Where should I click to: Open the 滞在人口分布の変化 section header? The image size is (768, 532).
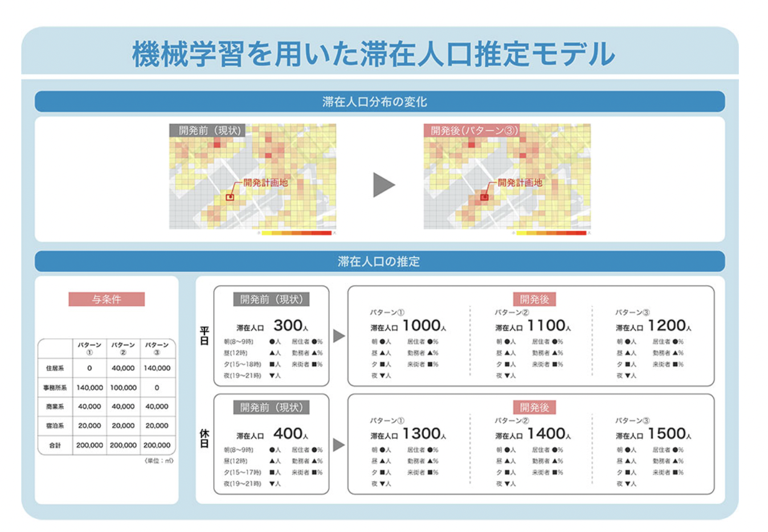click(379, 102)
